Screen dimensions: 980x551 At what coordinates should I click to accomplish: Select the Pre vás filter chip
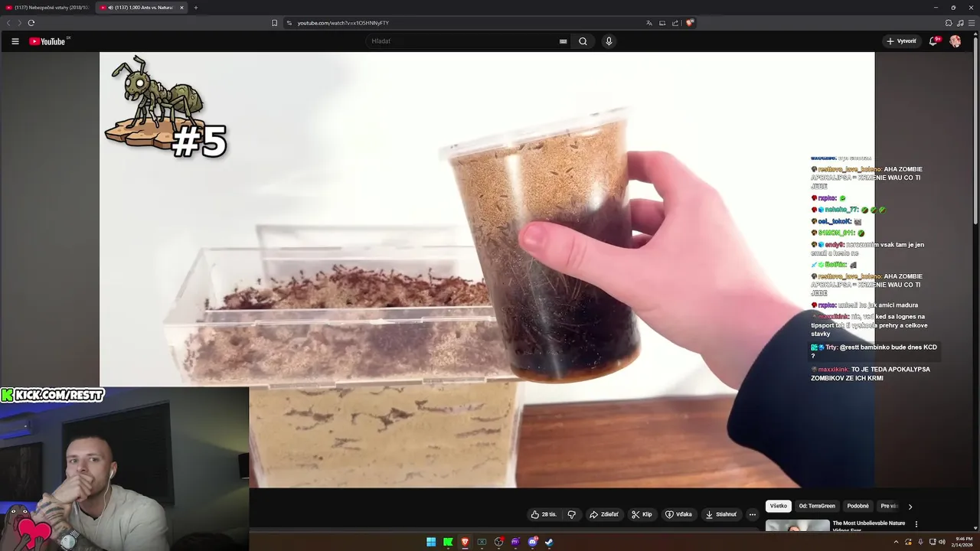[x=890, y=506]
